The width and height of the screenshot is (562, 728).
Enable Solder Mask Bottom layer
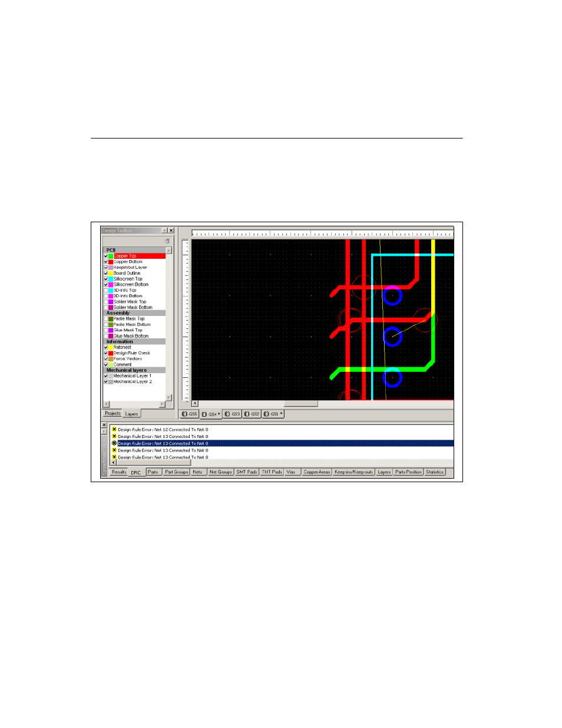click(106, 307)
